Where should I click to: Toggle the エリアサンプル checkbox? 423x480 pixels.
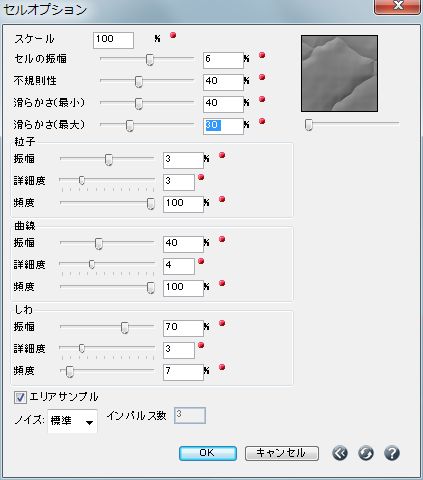(20, 397)
